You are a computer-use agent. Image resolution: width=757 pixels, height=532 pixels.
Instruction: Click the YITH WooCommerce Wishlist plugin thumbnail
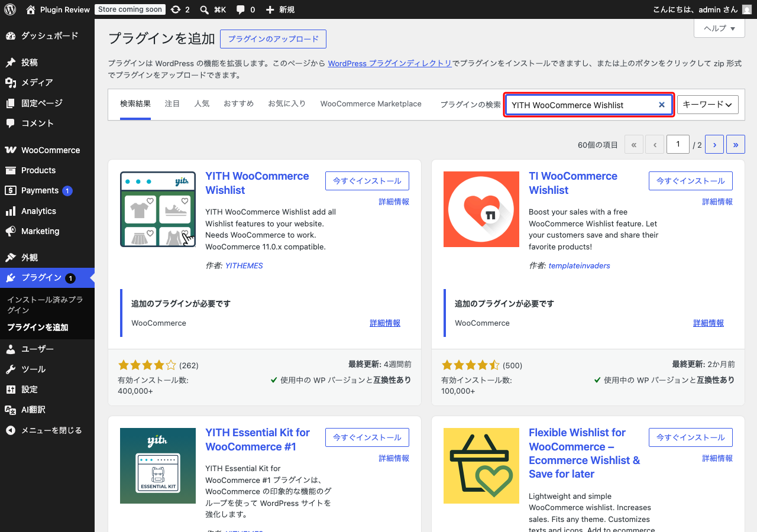point(158,209)
